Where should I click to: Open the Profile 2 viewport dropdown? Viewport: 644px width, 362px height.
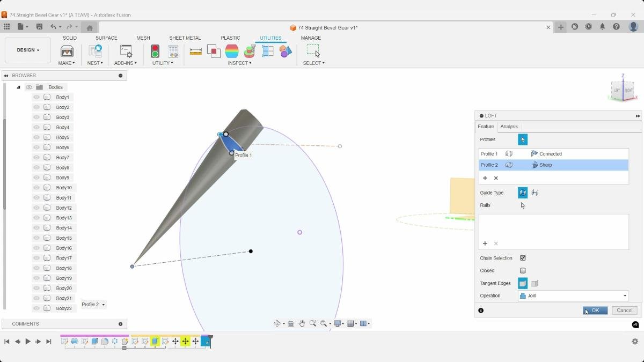pos(93,305)
